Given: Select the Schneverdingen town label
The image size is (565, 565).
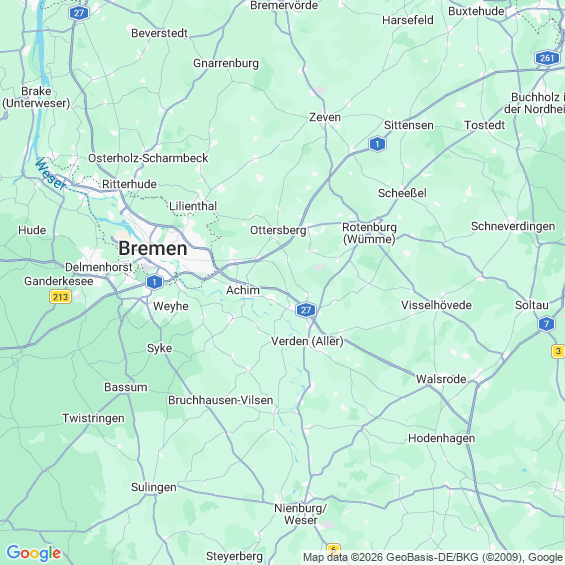Looking at the screenshot, I should tap(513, 226).
